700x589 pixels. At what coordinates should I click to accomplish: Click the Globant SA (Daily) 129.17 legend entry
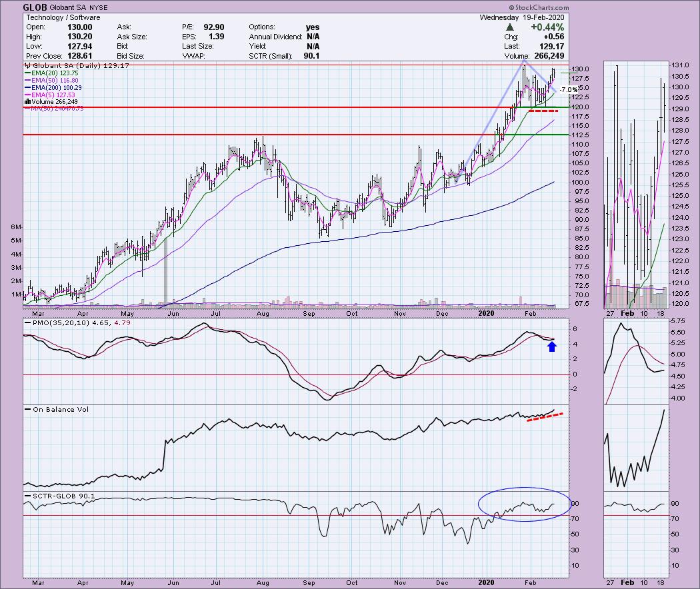pyautogui.click(x=77, y=65)
